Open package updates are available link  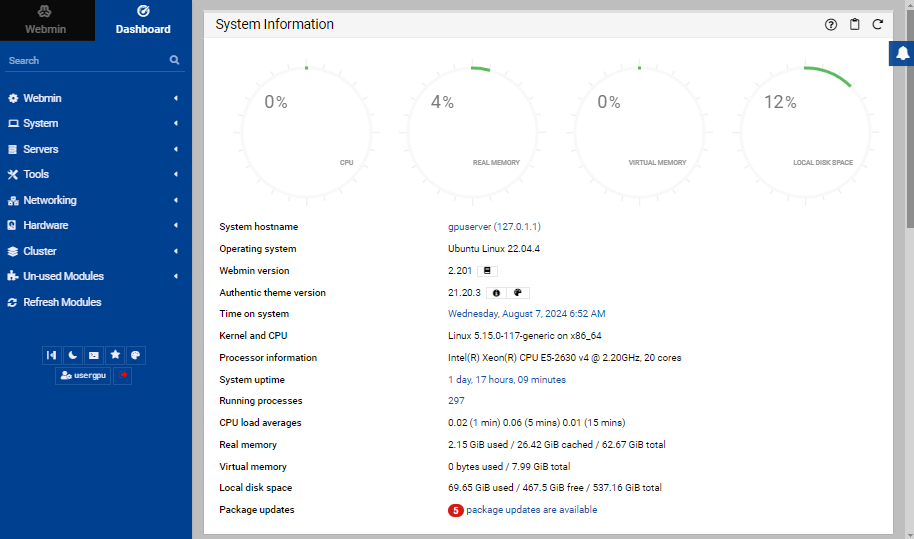click(x=532, y=510)
